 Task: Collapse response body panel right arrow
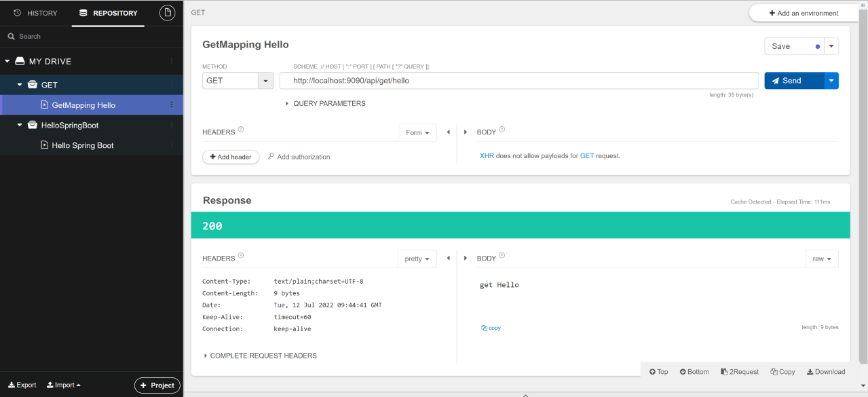coord(466,259)
